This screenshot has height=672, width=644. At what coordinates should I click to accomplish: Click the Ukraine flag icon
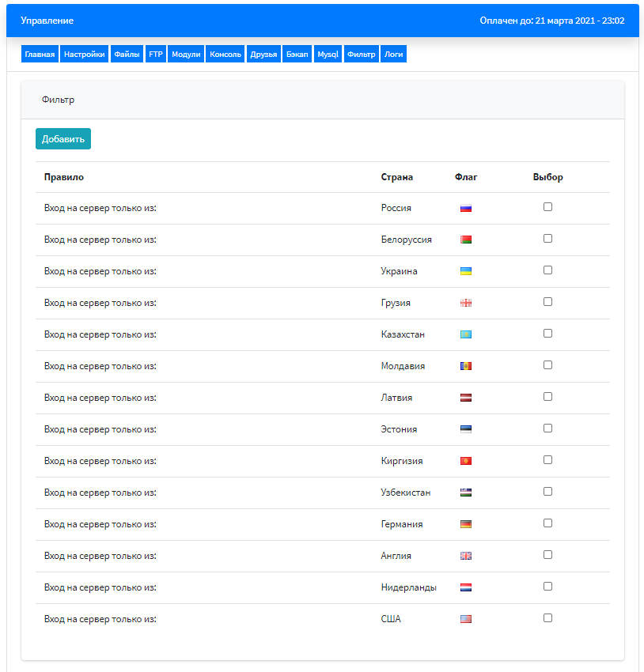(x=466, y=271)
